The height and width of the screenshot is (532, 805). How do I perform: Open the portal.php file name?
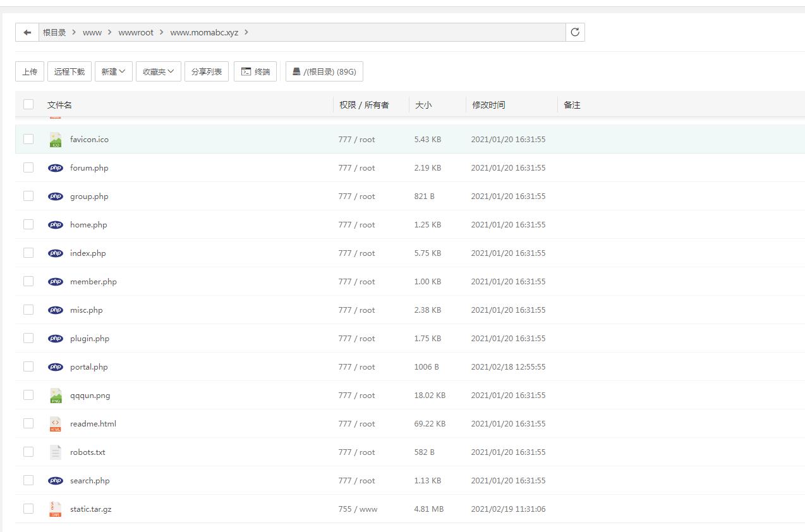(88, 367)
